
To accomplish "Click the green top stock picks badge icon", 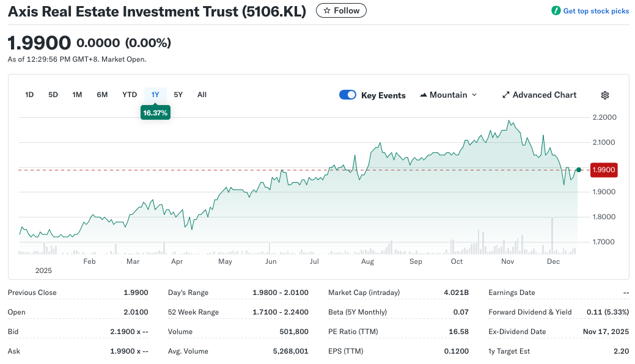I will (x=556, y=11).
